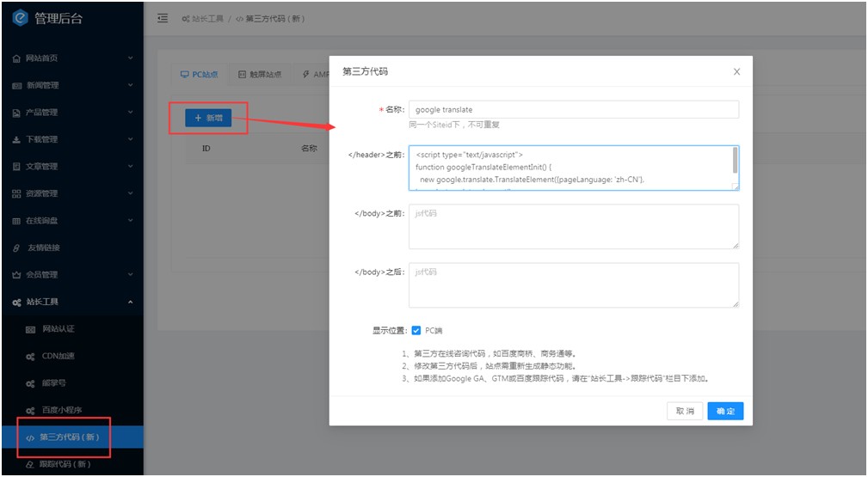The width and height of the screenshot is (868, 477).
Task: Click the 网站首页 home icon
Action: [x=16, y=58]
